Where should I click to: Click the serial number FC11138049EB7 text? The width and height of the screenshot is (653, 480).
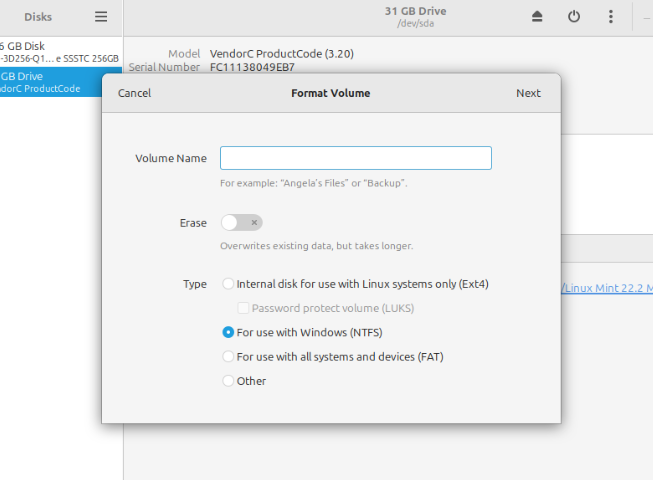(x=252, y=67)
